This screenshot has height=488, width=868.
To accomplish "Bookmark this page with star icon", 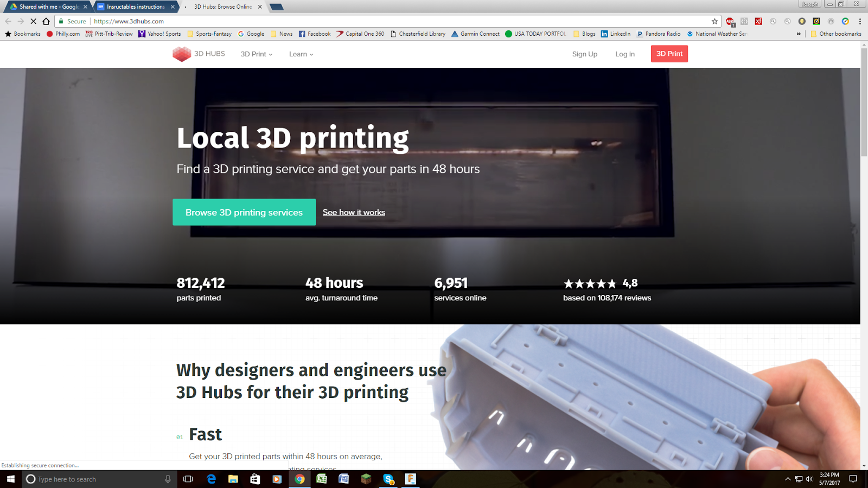I will pos(714,21).
